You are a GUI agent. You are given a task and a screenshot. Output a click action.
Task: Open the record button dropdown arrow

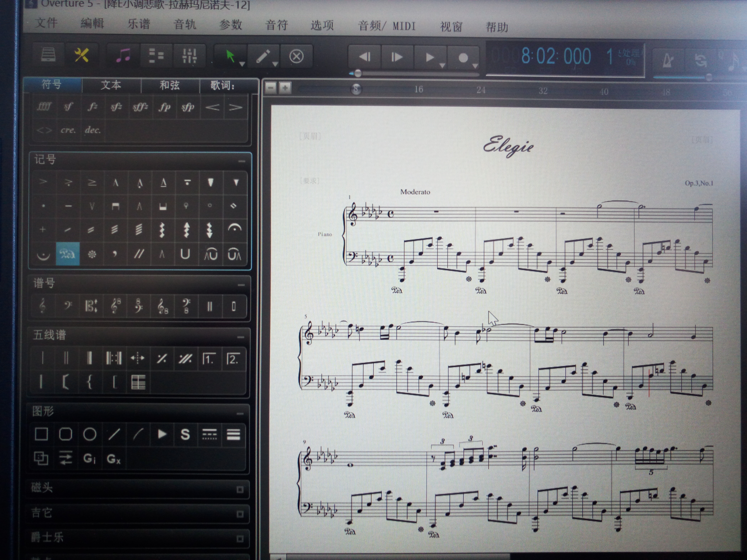pyautogui.click(x=475, y=66)
